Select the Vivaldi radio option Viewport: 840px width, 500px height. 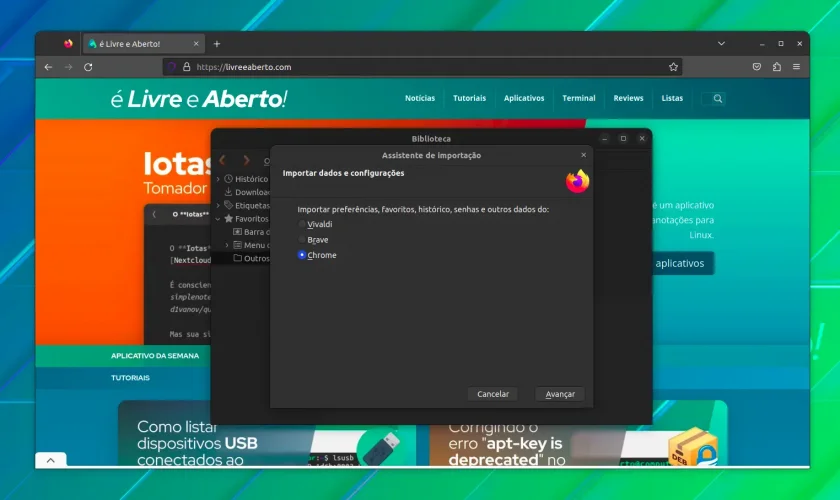coord(315,224)
